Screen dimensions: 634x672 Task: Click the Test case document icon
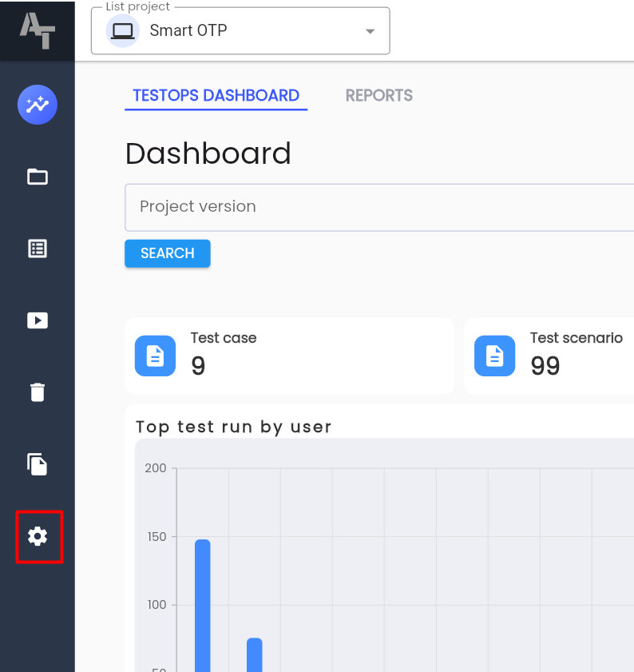click(155, 356)
